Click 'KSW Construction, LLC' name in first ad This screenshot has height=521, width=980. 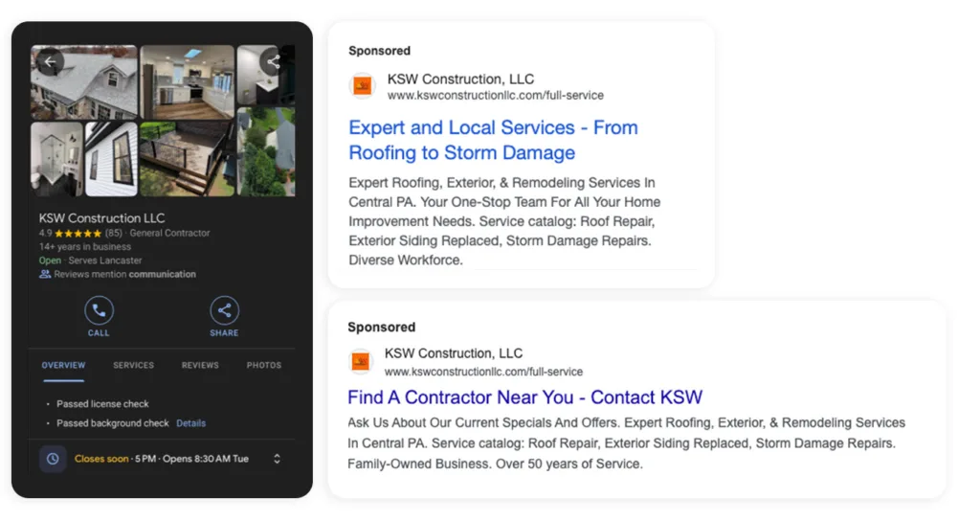point(460,79)
